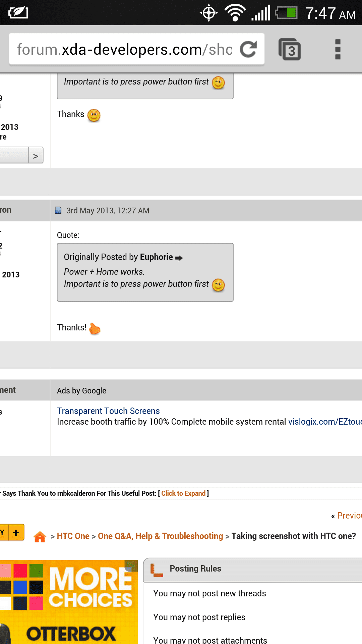Go to the Previous thread link
The width and height of the screenshot is (362, 644).
[349, 516]
